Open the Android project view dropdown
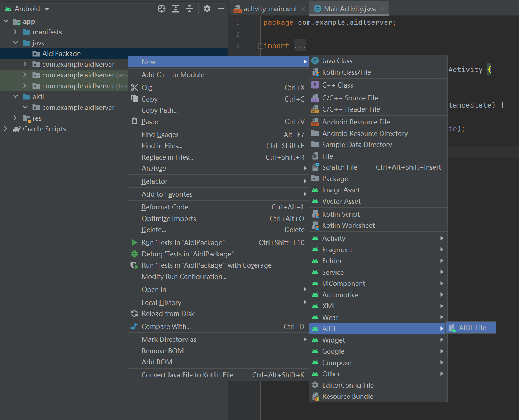The height and width of the screenshot is (420, 519). tap(27, 9)
